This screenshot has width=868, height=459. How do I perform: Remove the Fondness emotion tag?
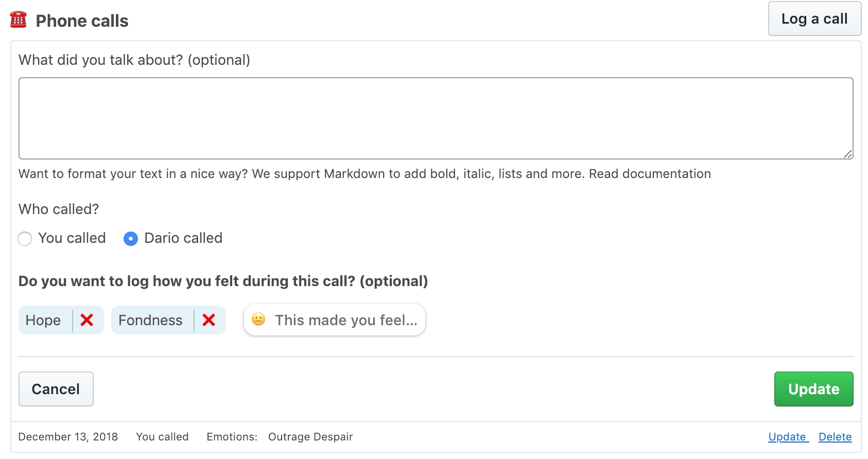209,320
